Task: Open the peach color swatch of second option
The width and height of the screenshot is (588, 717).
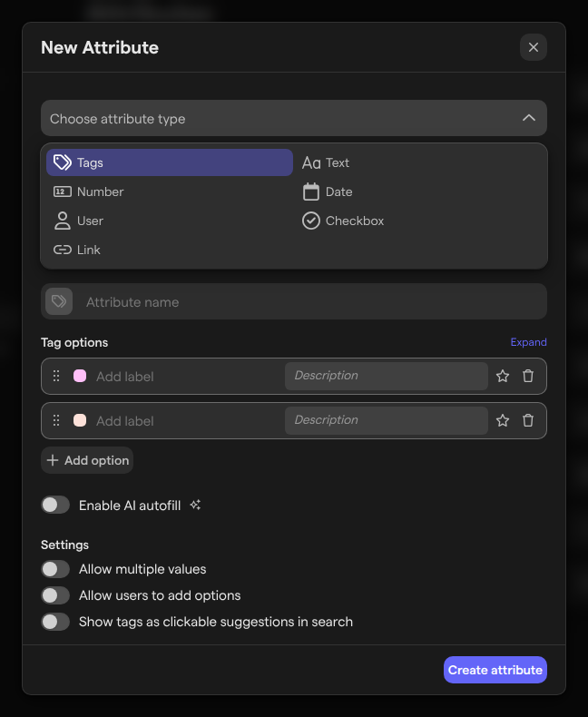Action: [80, 420]
